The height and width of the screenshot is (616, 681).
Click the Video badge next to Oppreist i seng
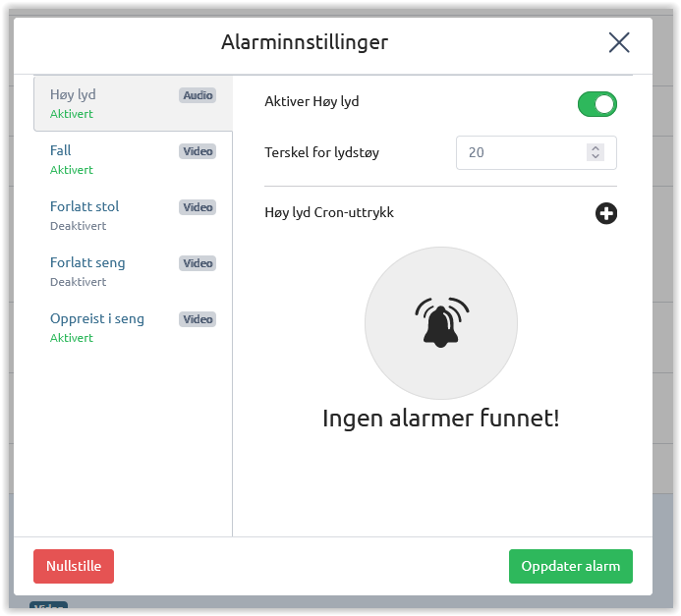pos(198,319)
